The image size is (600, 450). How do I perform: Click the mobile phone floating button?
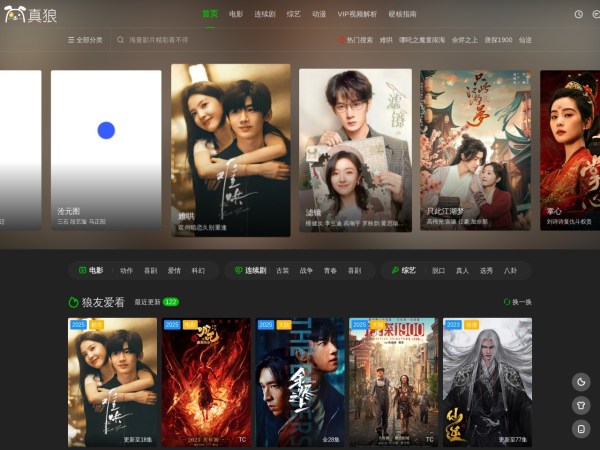[581, 428]
